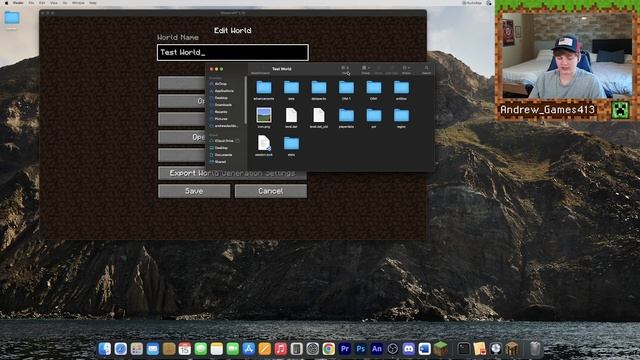Open Adobe Animate from the Dock
This screenshot has width=640, height=360.
pyautogui.click(x=376, y=349)
